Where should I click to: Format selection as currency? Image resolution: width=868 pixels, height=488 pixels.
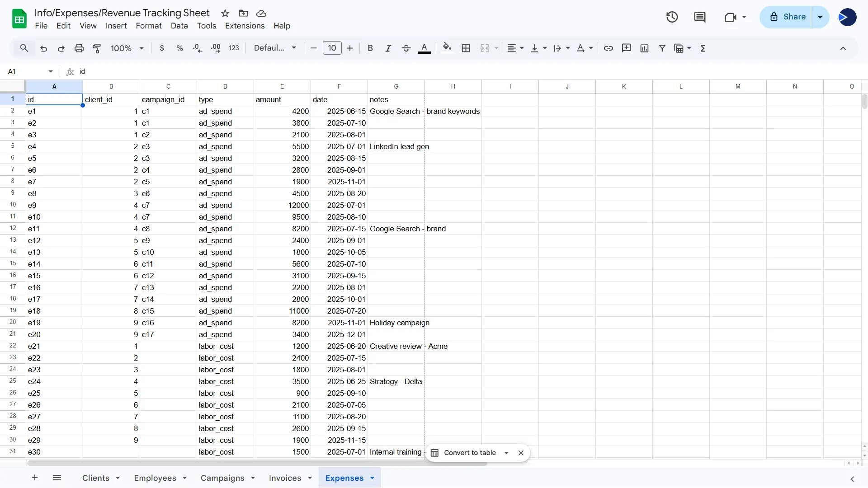pyautogui.click(x=162, y=48)
